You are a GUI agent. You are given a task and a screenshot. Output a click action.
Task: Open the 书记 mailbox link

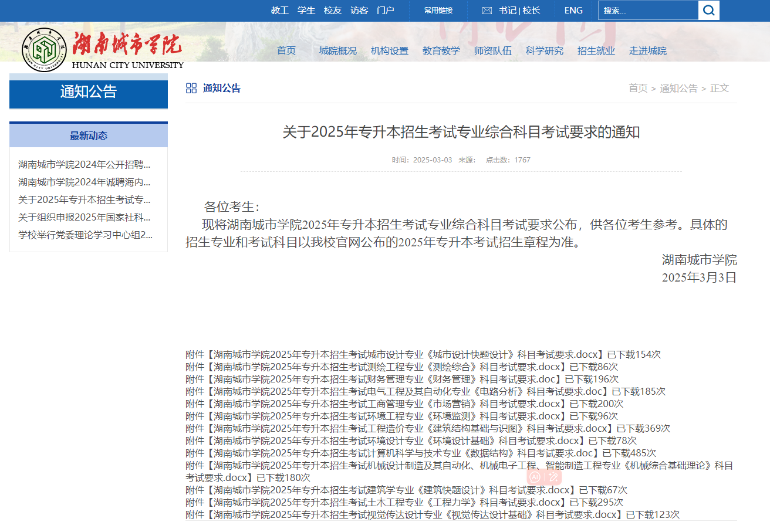508,11
